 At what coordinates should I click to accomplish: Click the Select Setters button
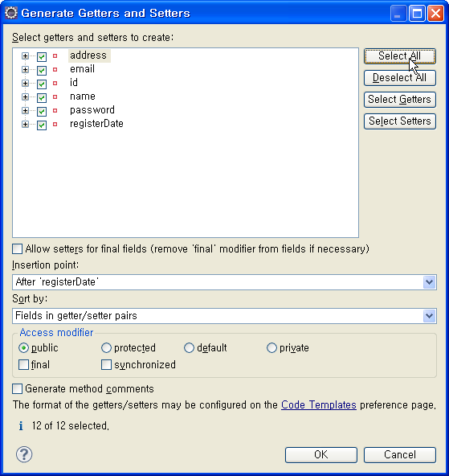click(x=400, y=121)
